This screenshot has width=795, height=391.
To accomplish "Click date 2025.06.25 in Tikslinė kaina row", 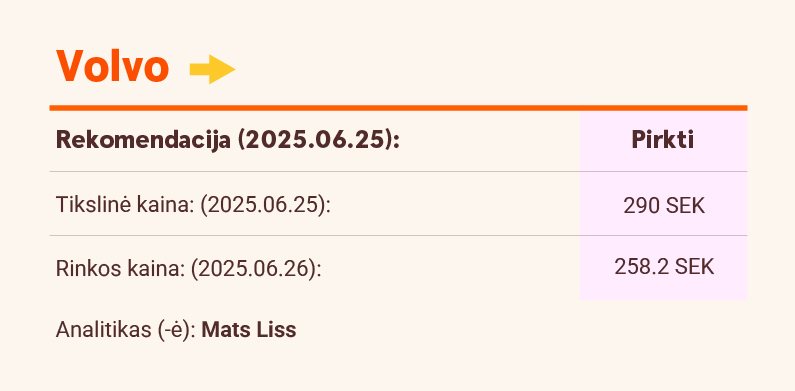I will [x=264, y=205].
